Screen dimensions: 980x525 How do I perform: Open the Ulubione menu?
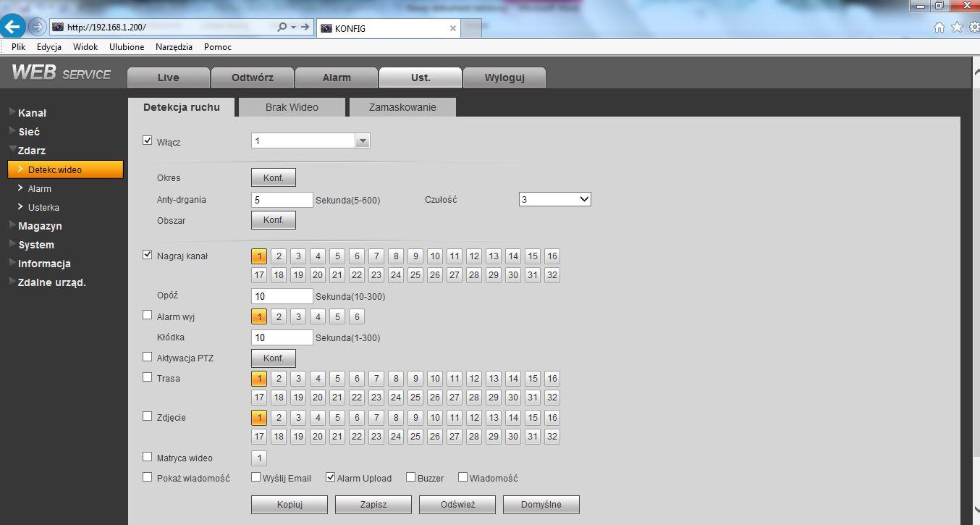tap(127, 47)
